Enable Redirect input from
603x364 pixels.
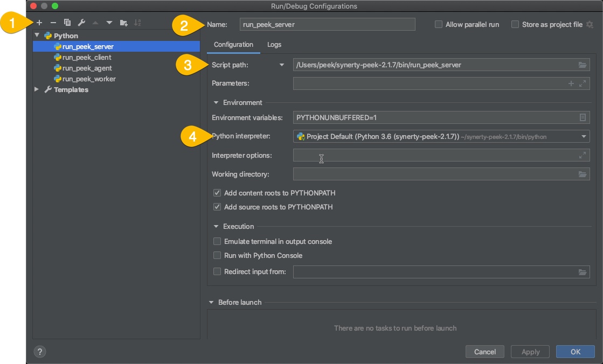[217, 272]
